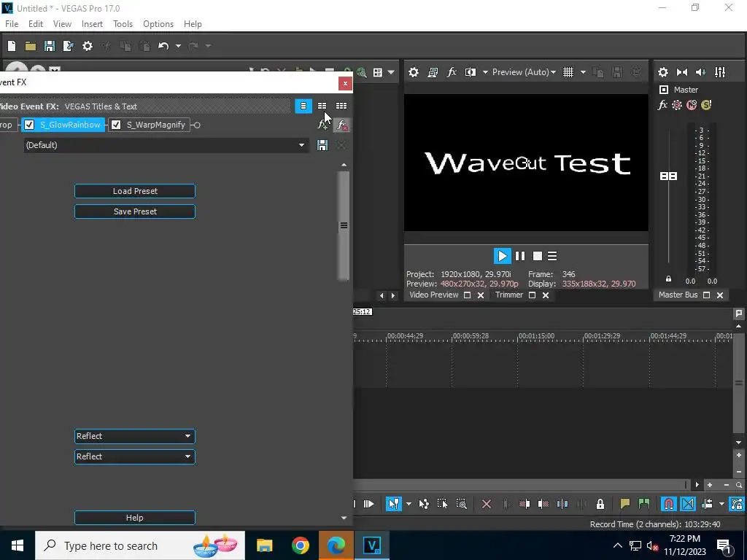Open the Insert menu
The width and height of the screenshot is (747, 560).
pyautogui.click(x=92, y=24)
